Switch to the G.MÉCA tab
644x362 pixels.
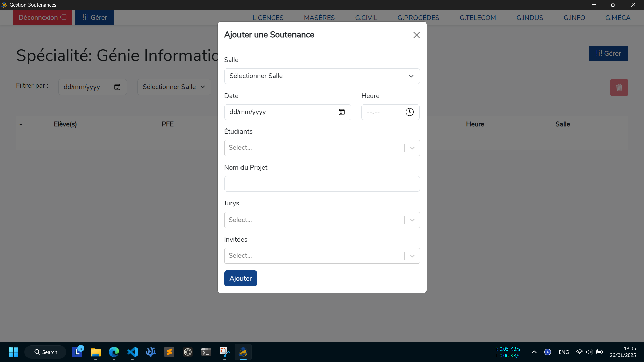pos(618,18)
